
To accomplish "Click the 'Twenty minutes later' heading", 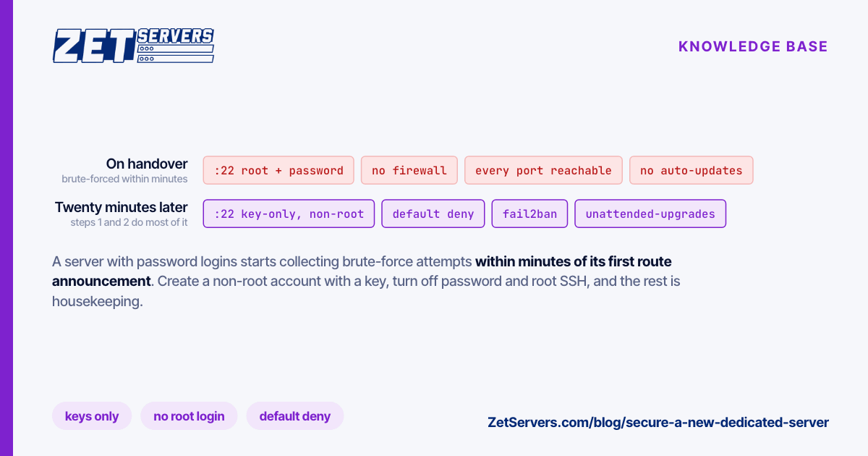I will coord(122,208).
